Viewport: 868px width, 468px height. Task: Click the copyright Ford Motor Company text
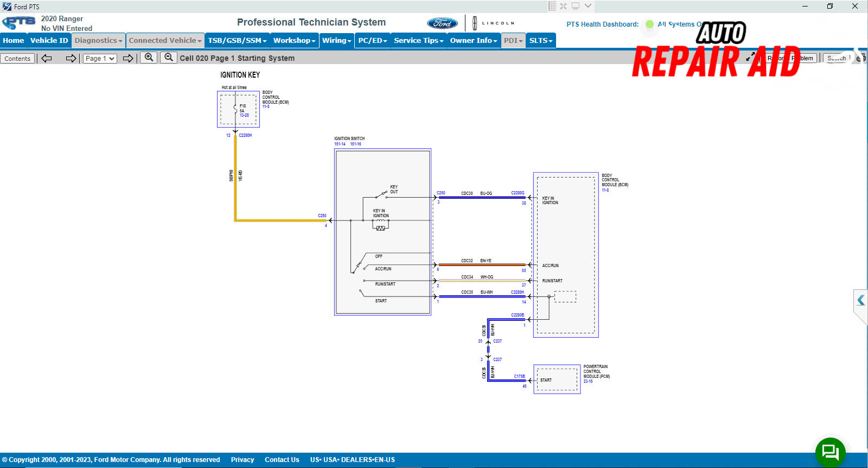(x=111, y=459)
